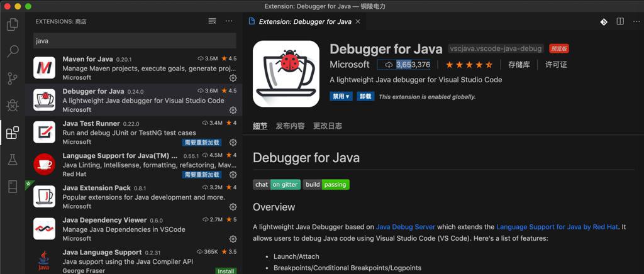Select Java Dependency Viewer logo
644x274 pixels.
click(45, 229)
